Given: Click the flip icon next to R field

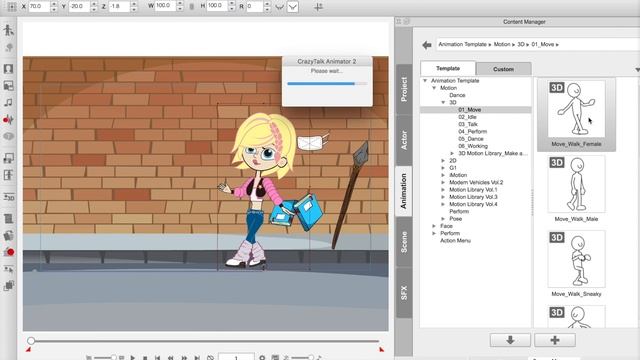Looking at the screenshot, I should click(x=279, y=7).
